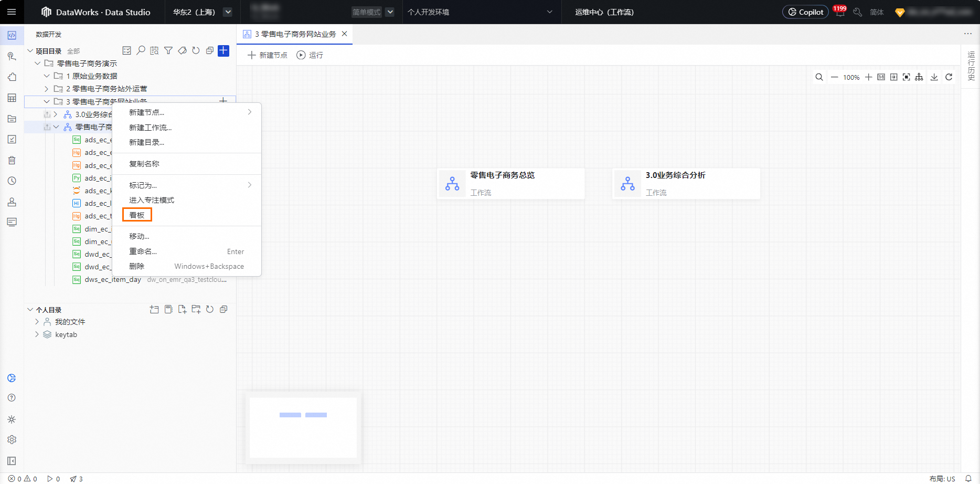Click the fit-to-screen canvas icon

[893, 77]
